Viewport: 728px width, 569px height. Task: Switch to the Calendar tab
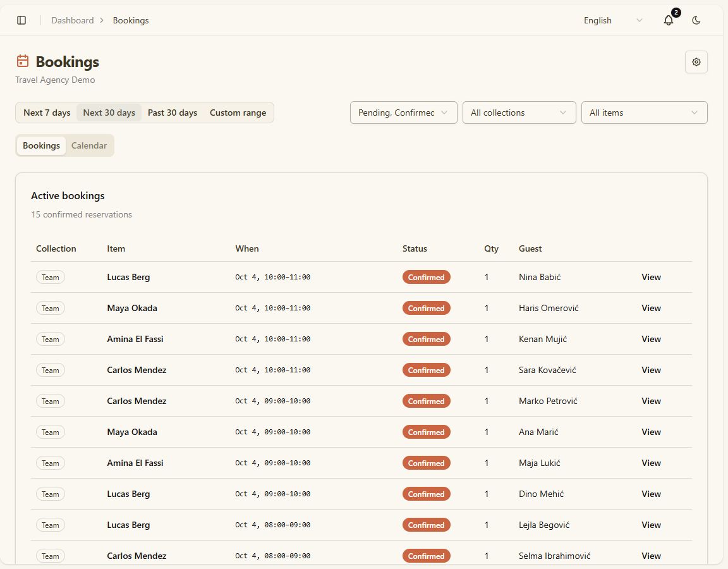(89, 145)
